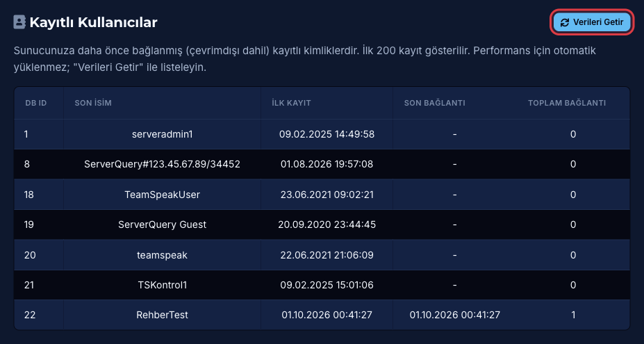Viewport: 644px width, 344px height.
Task: Select the ServerQuery#123.45.67.89/34452 name cell
Action: click(163, 164)
